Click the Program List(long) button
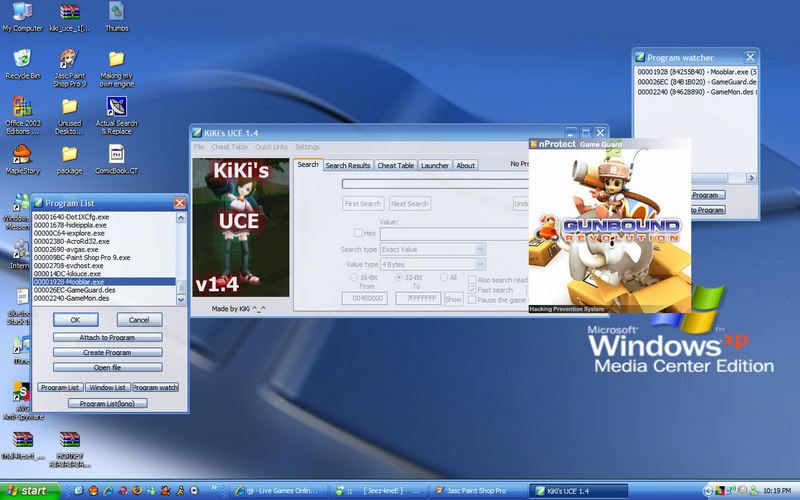 pos(107,403)
